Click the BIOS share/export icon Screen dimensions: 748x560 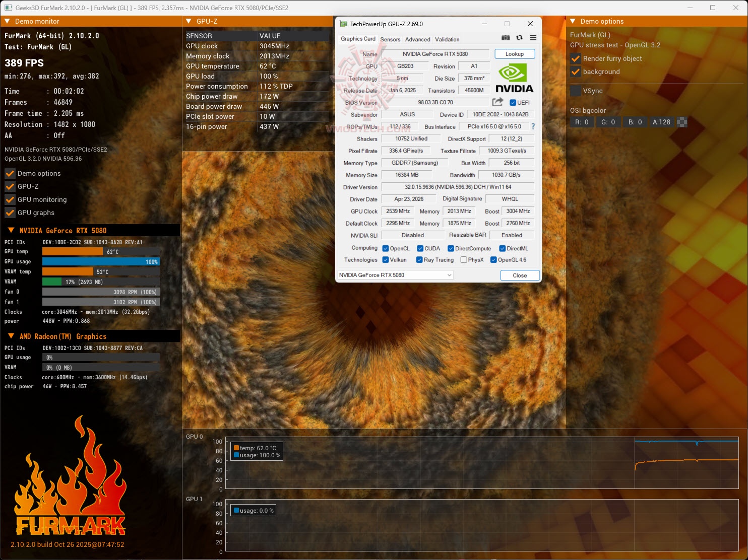point(497,102)
